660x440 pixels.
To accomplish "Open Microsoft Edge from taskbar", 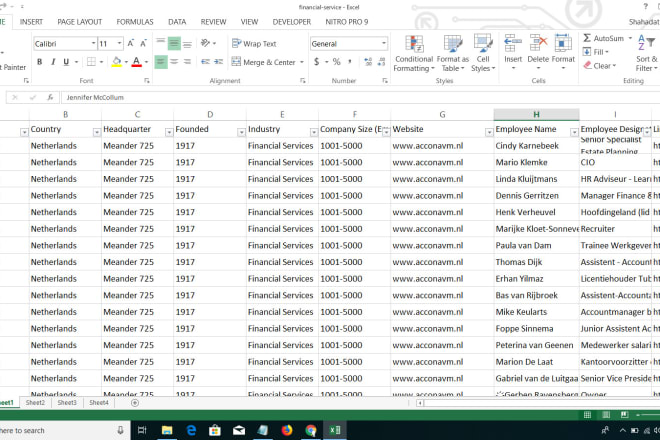I will click(191, 430).
